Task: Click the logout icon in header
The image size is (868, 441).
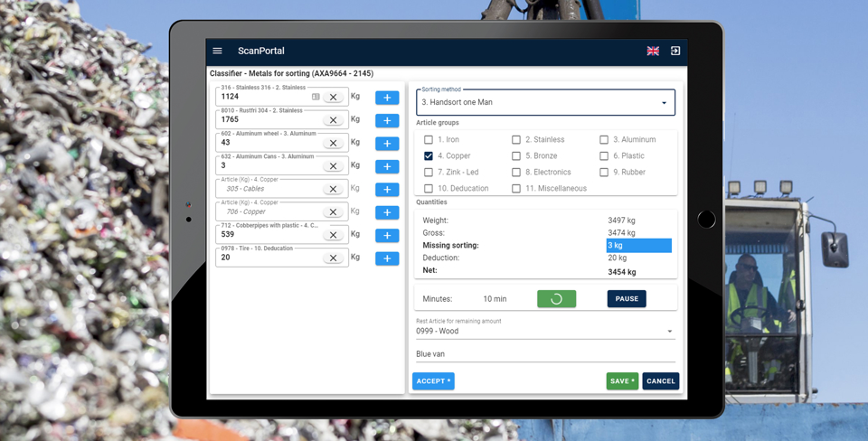Action: (x=675, y=52)
